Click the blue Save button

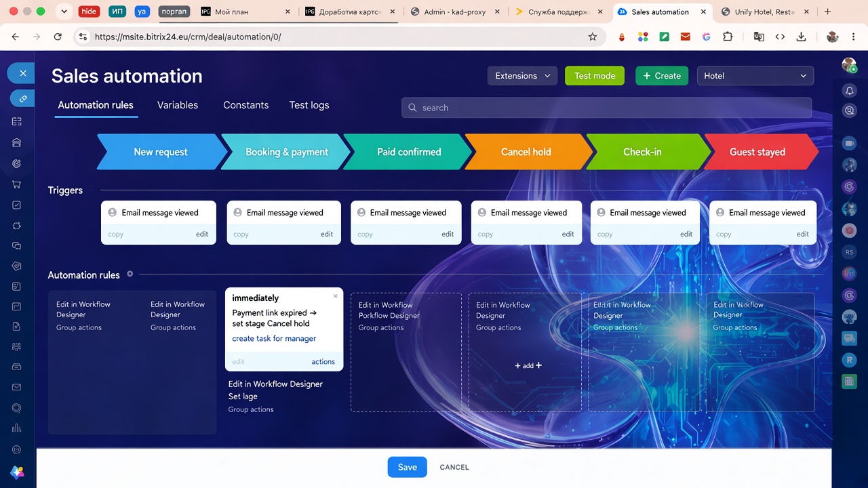click(408, 467)
